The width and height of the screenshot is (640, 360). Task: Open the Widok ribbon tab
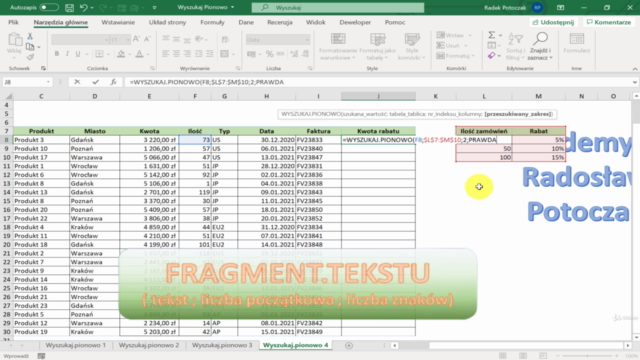(x=316, y=22)
